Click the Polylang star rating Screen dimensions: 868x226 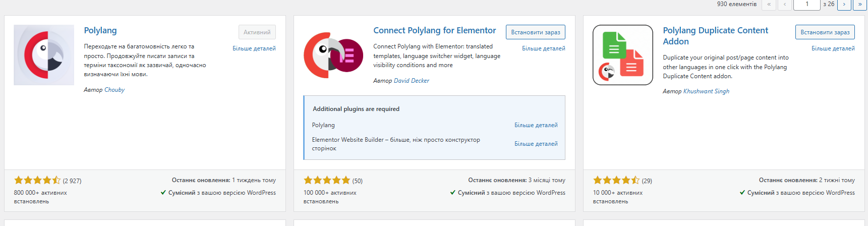[x=37, y=180]
